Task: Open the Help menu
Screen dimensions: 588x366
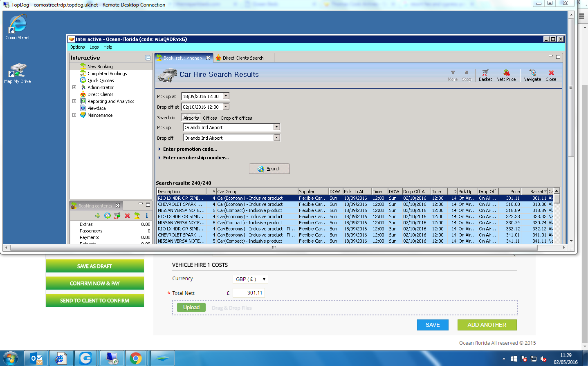Action: click(x=108, y=47)
